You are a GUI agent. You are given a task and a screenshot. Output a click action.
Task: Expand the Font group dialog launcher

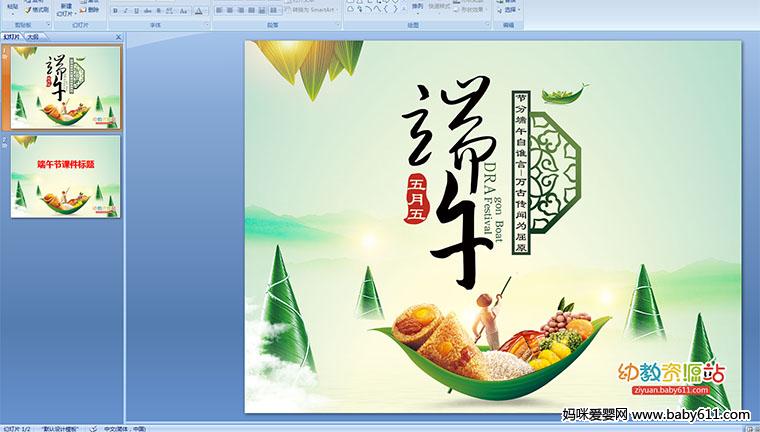pyautogui.click(x=205, y=23)
